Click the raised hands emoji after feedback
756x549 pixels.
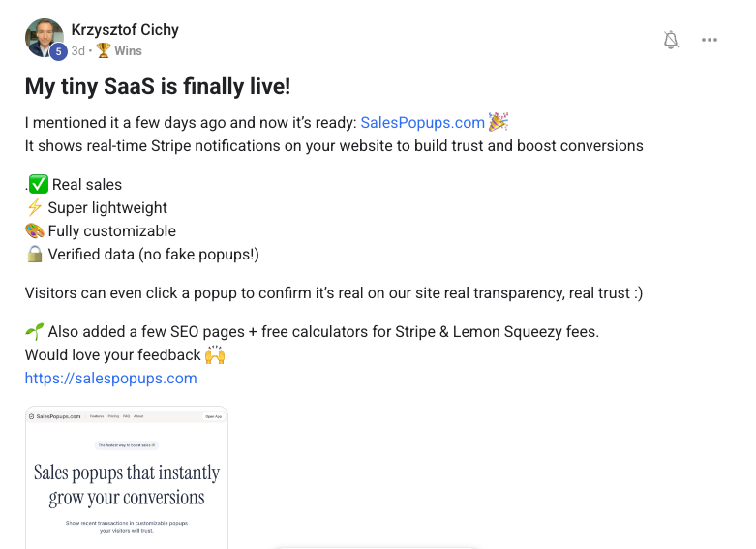[215, 354]
